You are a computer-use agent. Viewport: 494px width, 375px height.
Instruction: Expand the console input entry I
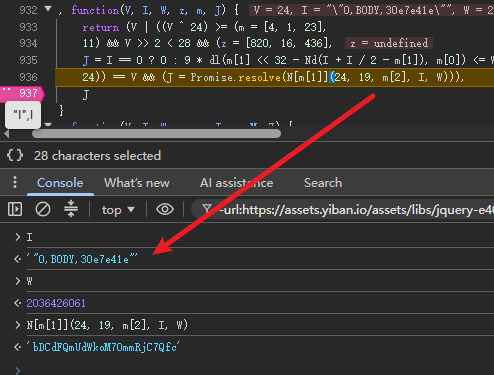(x=17, y=237)
